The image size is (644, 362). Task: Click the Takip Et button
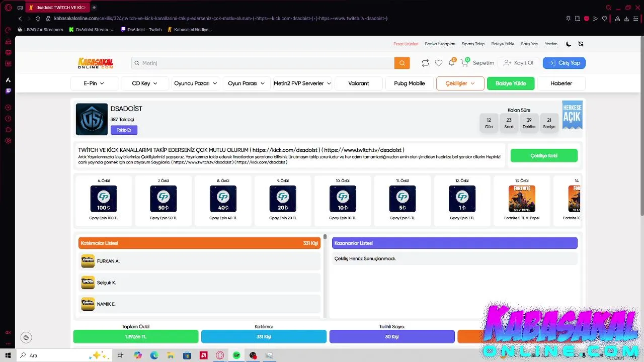pyautogui.click(x=124, y=130)
